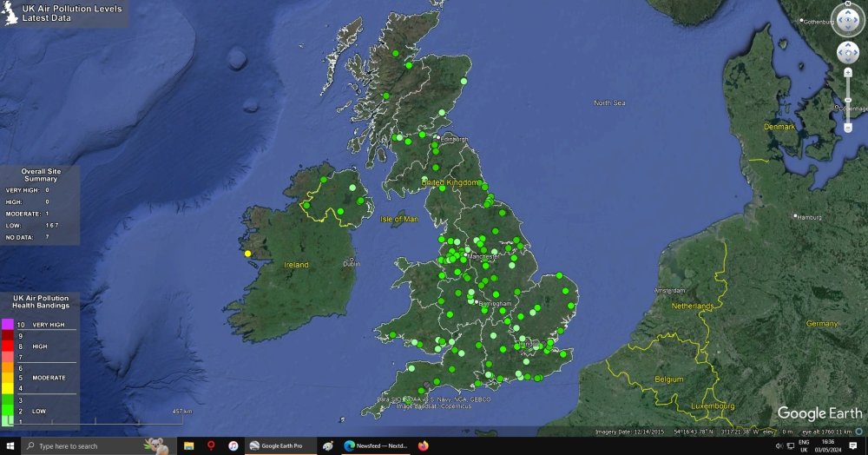Click the look-left arrow on the compass joystick

839,21
